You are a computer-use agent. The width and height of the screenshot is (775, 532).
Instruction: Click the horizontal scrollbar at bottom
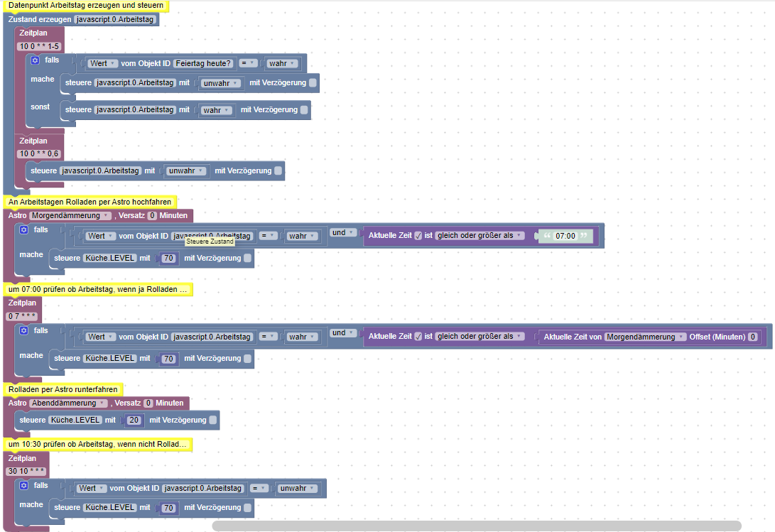point(477,526)
